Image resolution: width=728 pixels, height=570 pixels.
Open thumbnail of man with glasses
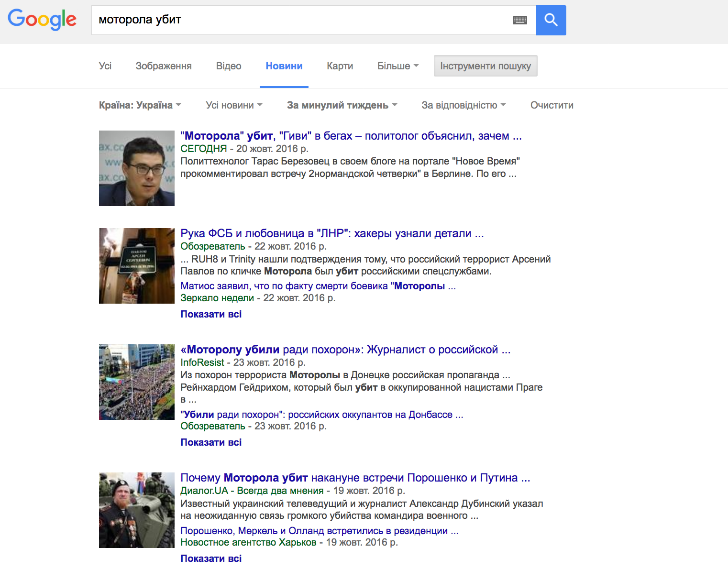[137, 168]
